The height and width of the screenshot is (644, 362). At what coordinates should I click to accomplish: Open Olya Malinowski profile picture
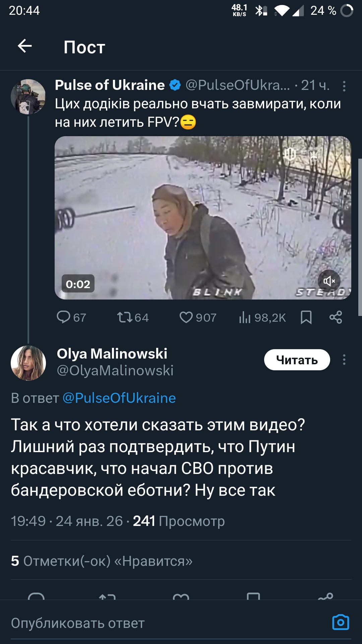28,363
